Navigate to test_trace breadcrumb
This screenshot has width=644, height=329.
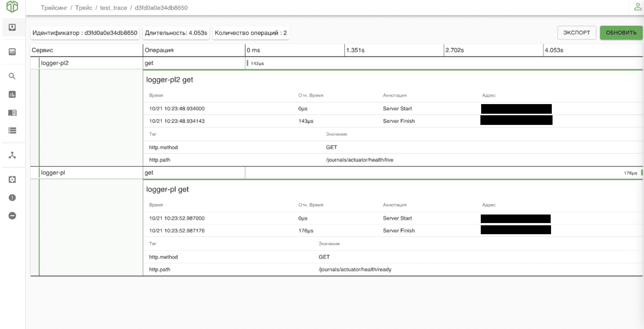[x=113, y=8]
